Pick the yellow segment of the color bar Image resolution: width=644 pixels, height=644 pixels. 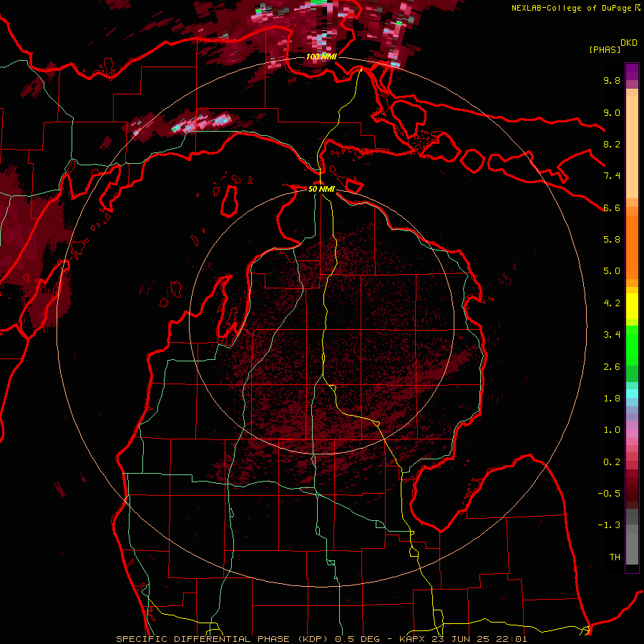632,306
